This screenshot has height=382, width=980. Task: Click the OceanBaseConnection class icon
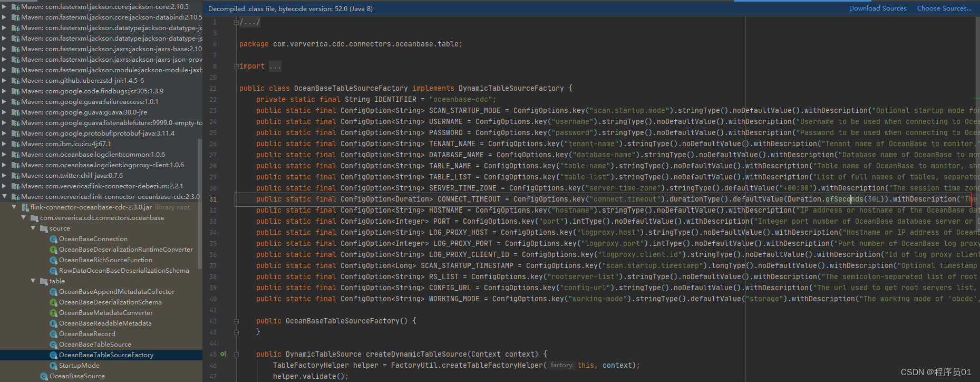[x=53, y=239]
